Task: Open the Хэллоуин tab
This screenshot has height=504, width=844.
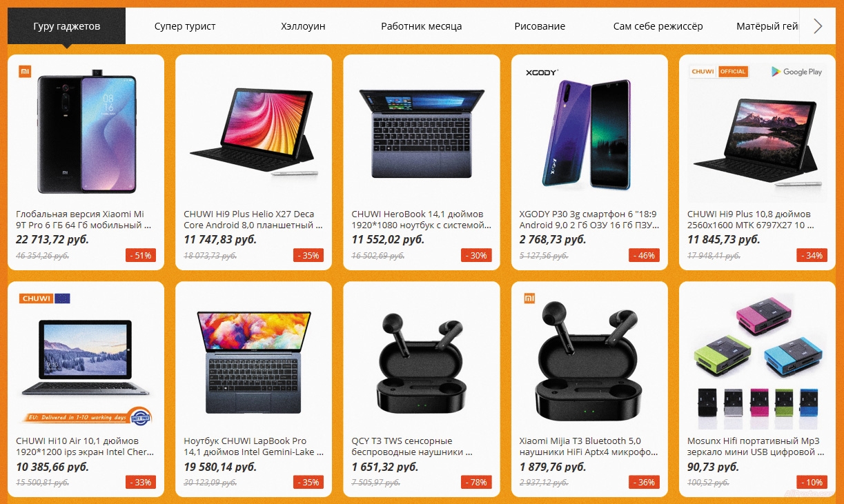Action: (303, 26)
